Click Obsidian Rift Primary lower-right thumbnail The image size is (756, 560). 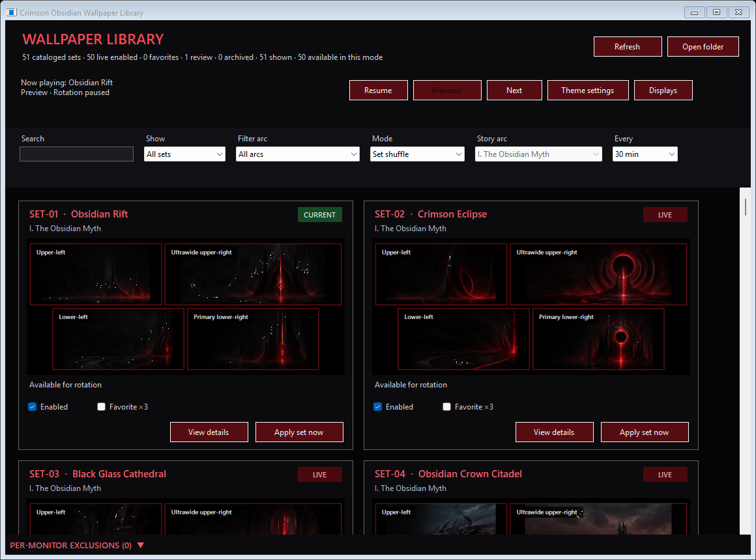(253, 339)
